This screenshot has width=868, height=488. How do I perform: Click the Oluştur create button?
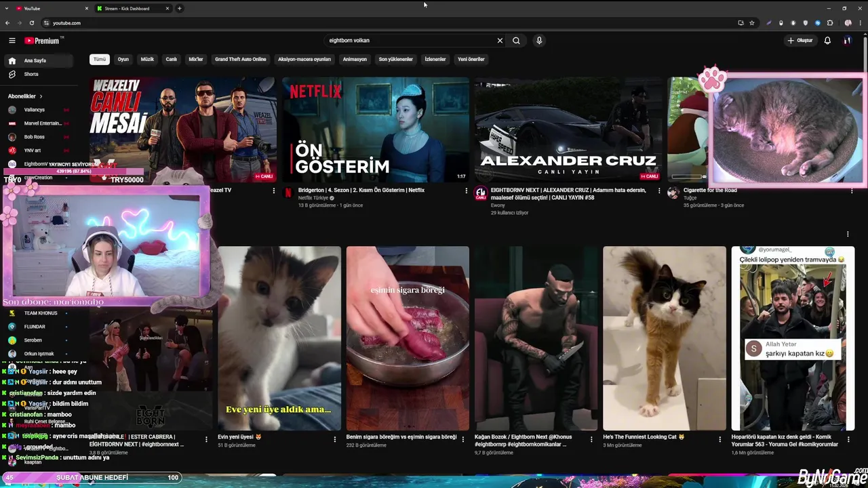coord(800,41)
